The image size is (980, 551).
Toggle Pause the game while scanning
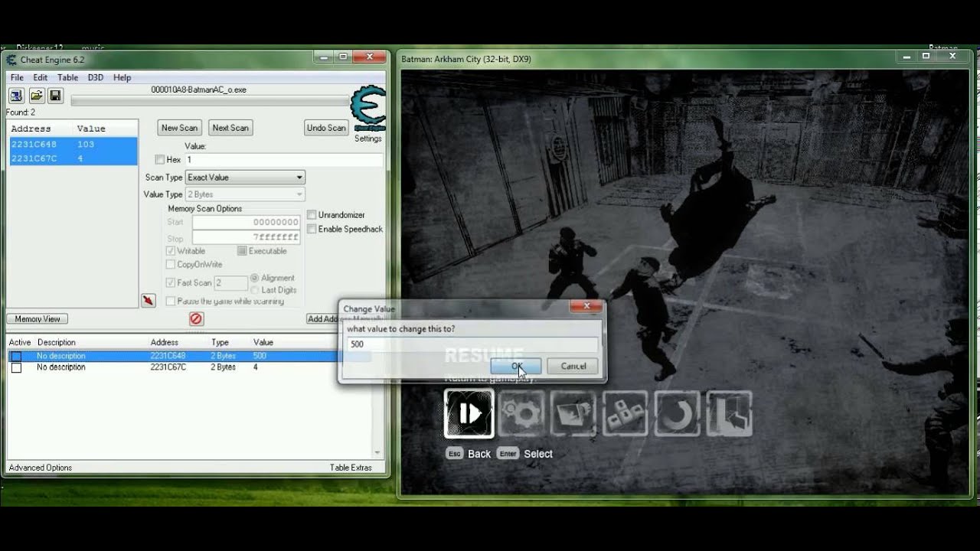click(170, 301)
